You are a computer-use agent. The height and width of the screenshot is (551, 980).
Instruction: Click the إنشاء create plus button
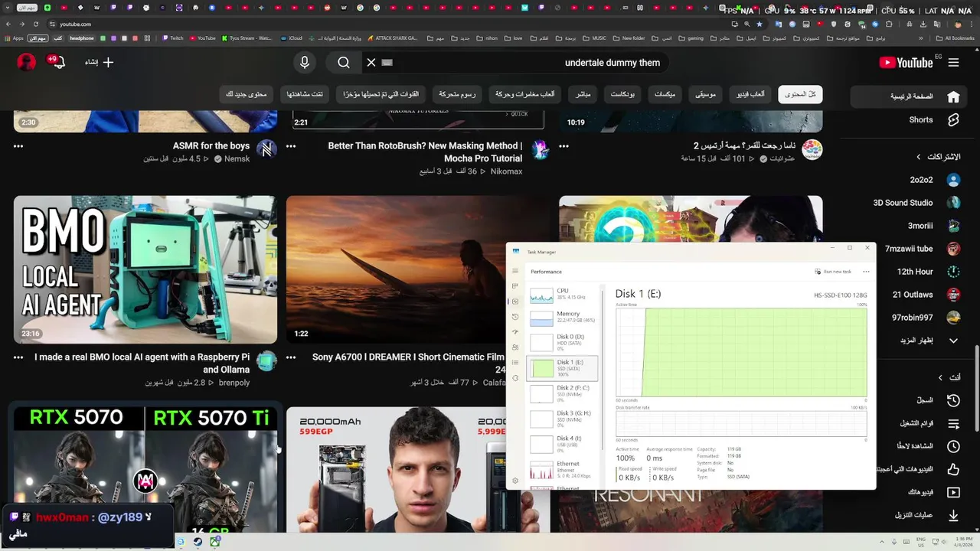point(100,62)
